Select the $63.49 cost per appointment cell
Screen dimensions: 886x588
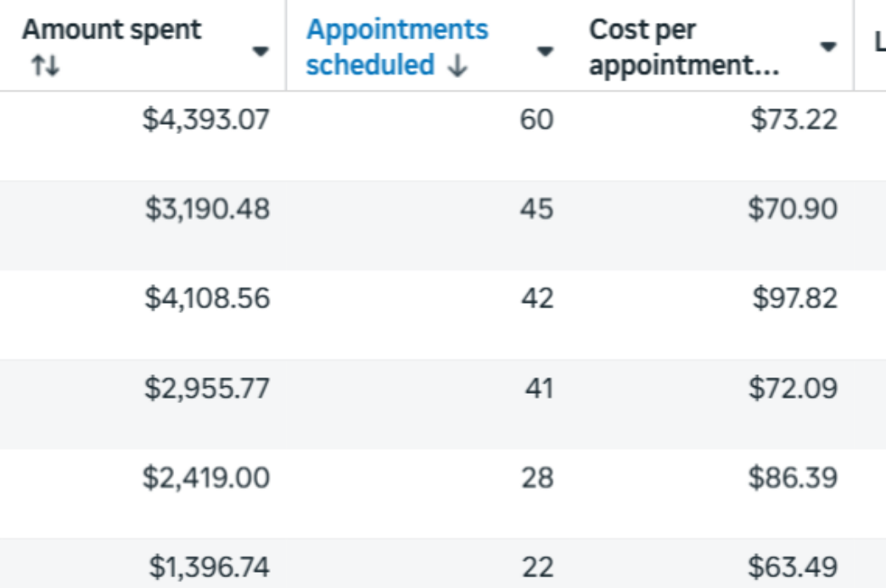click(x=792, y=566)
